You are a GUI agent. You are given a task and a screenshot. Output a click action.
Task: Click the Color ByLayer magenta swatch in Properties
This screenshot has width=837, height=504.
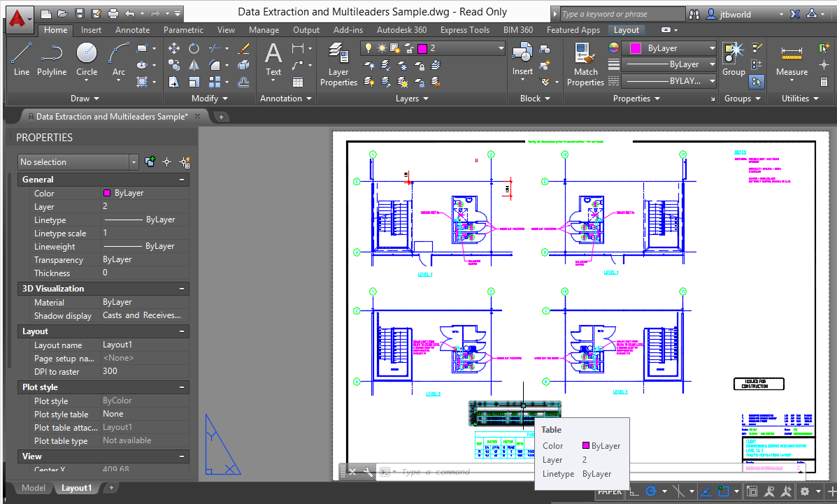pyautogui.click(x=107, y=193)
